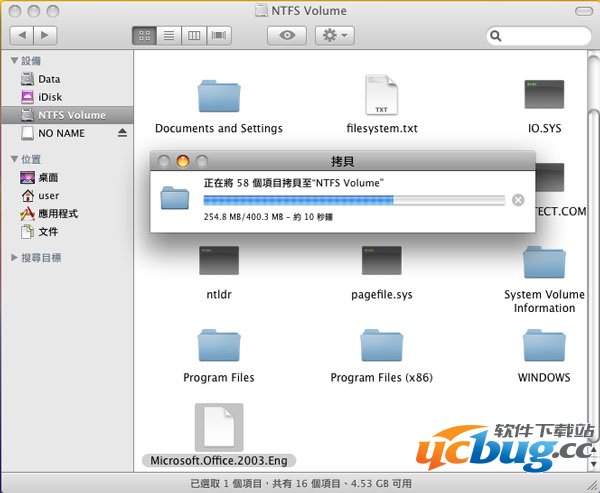Select iDisk in the sidebar
This screenshot has height=493, width=600.
click(x=50, y=97)
